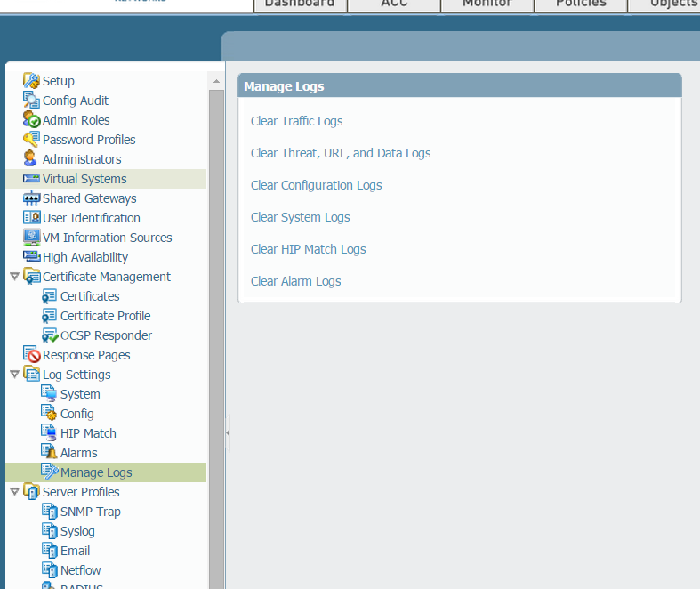Click the HIP Match icon
Image resolution: width=700 pixels, height=589 pixels.
[x=49, y=432]
